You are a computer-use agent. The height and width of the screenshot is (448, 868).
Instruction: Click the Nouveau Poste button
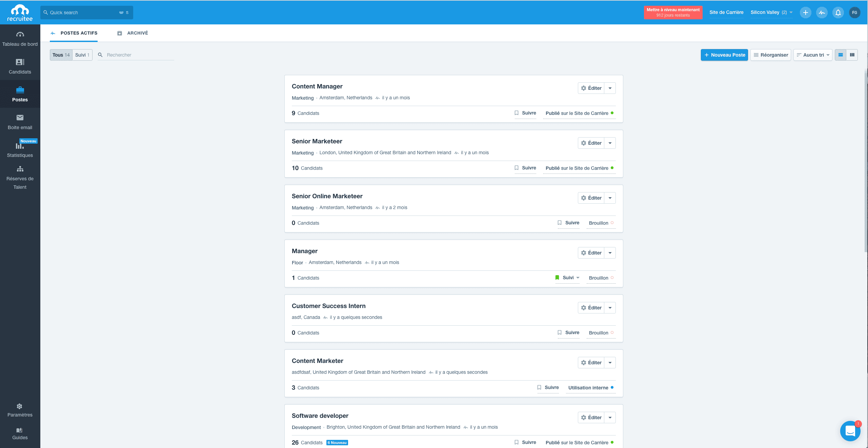coord(724,55)
